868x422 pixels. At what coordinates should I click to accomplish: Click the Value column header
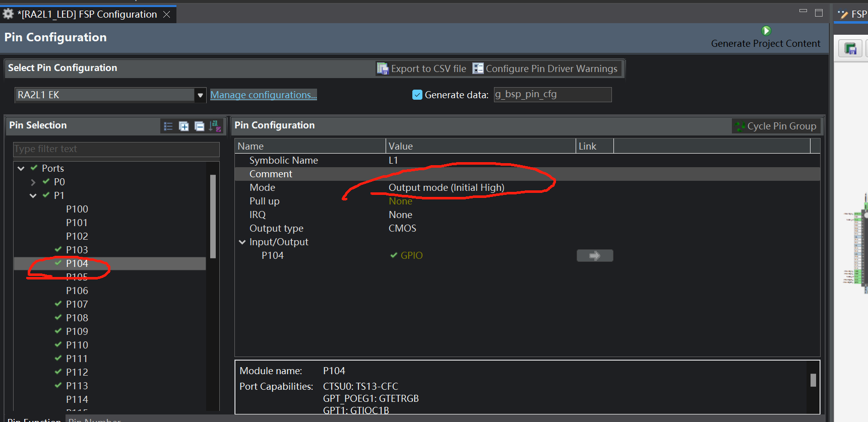pos(481,146)
